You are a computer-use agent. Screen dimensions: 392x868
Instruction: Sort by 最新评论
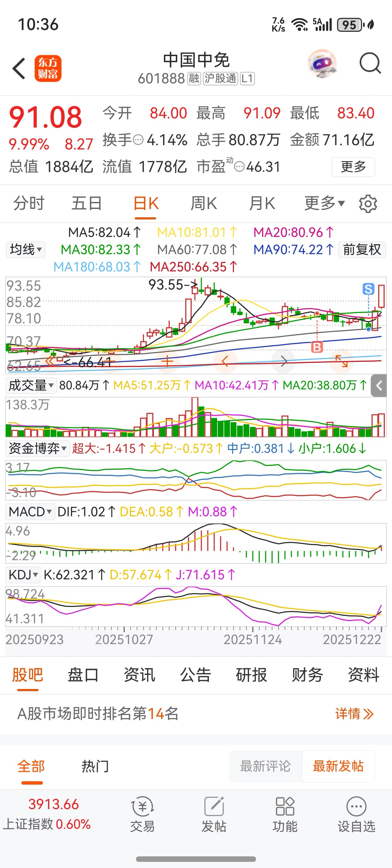tap(266, 766)
